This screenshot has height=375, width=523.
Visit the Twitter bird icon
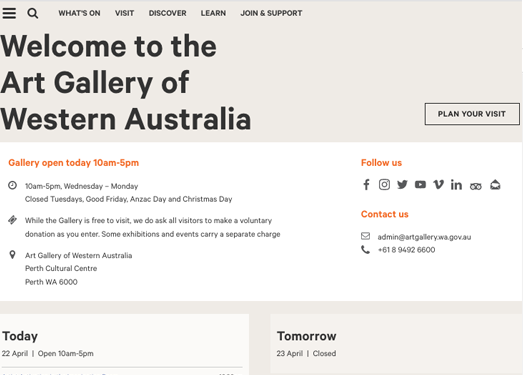click(x=402, y=184)
